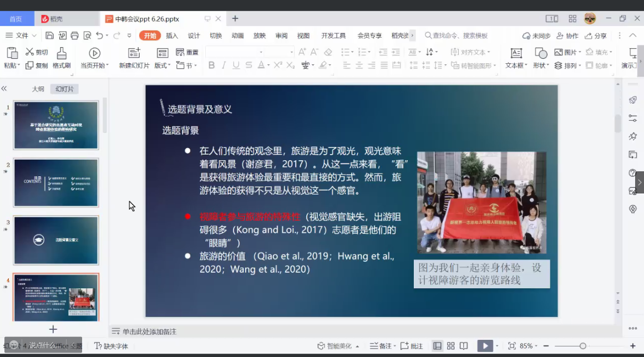Open the font name combo box dropdown
The width and height of the screenshot is (644, 357).
(x=261, y=52)
